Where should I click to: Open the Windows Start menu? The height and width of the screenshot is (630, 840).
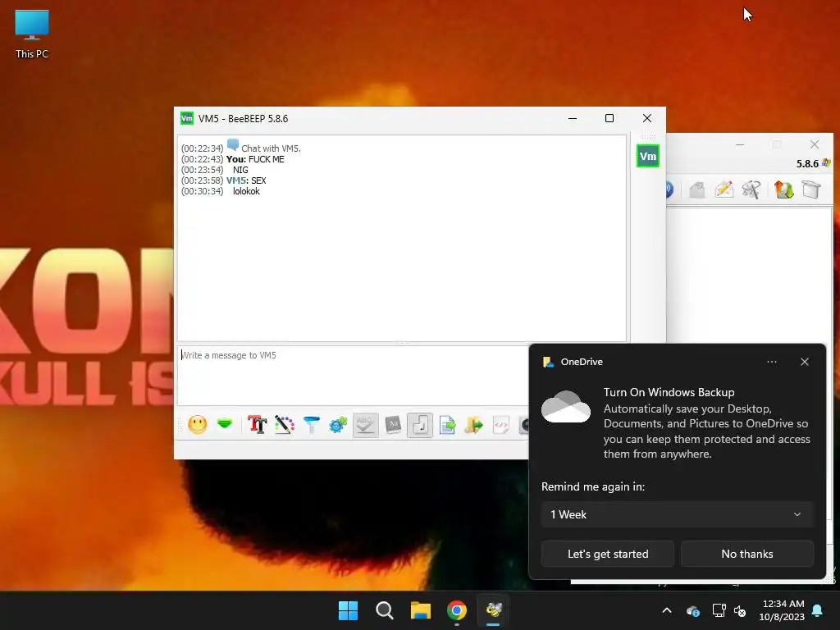click(348, 610)
